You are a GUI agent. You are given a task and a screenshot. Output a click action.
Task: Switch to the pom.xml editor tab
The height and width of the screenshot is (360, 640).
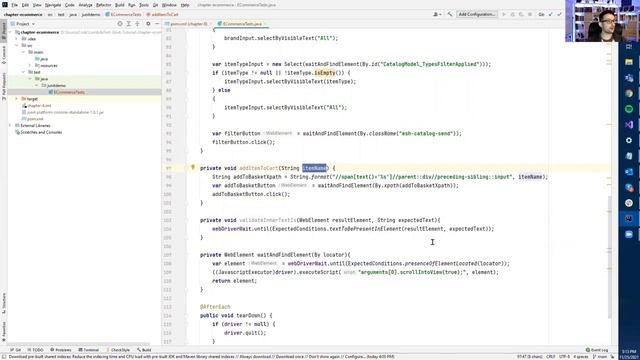189,24
